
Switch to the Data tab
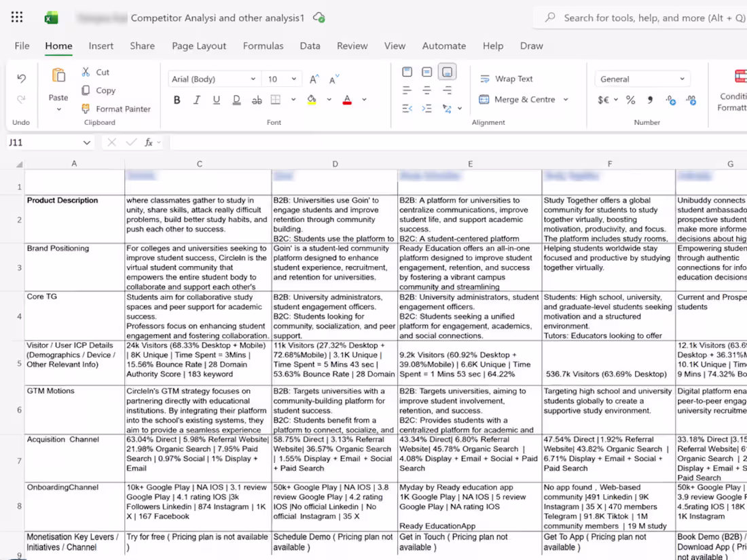(x=310, y=45)
